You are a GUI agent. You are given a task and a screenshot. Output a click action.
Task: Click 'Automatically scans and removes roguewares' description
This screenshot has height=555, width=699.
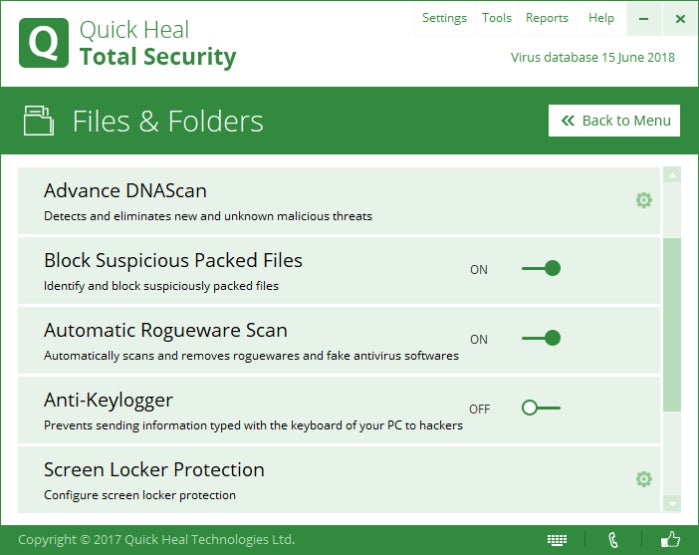[x=251, y=356]
